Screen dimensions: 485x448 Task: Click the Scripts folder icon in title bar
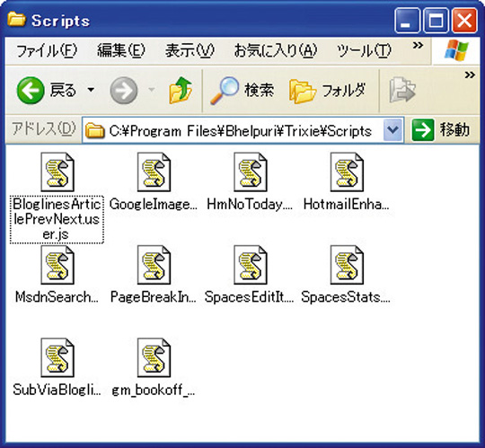(x=16, y=20)
